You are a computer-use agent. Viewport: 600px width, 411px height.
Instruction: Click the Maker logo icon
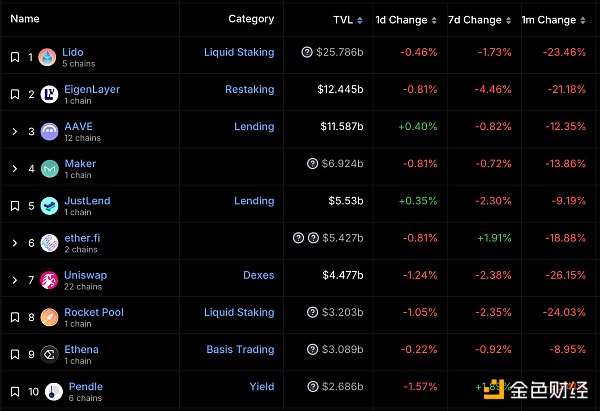49,168
